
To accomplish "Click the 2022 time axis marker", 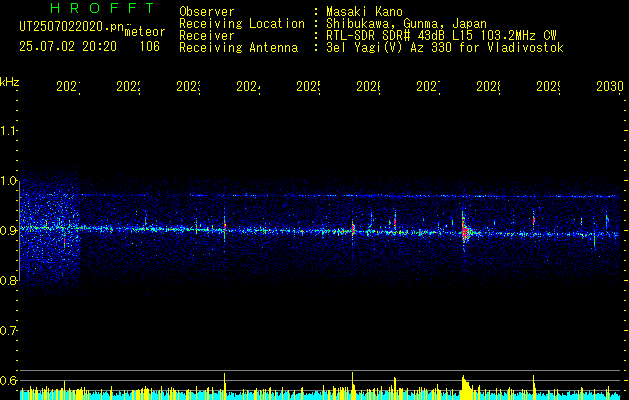I will pyautogui.click(x=128, y=86).
